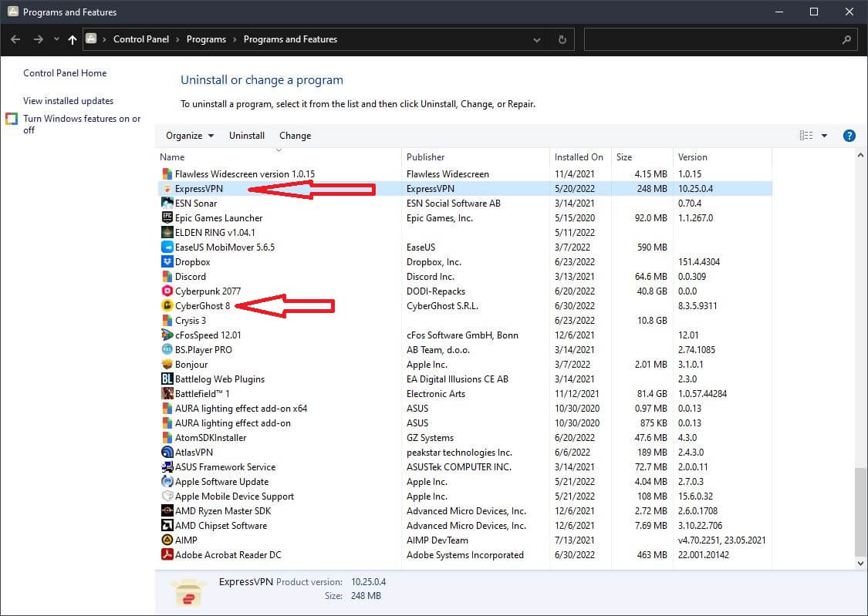Click the ASUS Framework Service icon
This screenshot has height=616, width=868.
(x=167, y=466)
